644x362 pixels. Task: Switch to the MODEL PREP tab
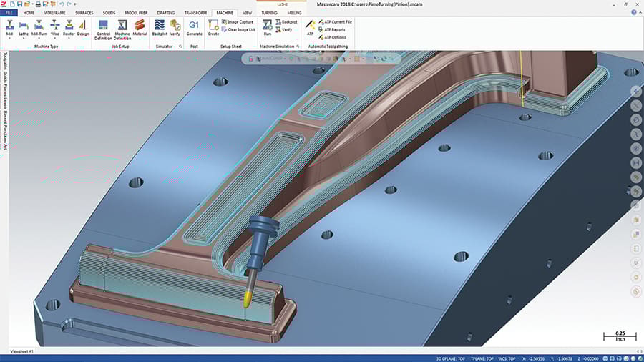coord(136,13)
